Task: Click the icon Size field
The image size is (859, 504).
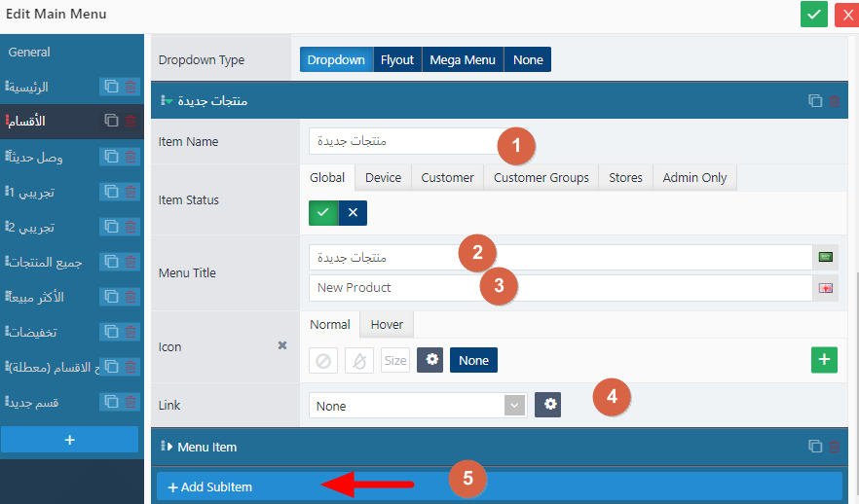Action: coord(395,361)
